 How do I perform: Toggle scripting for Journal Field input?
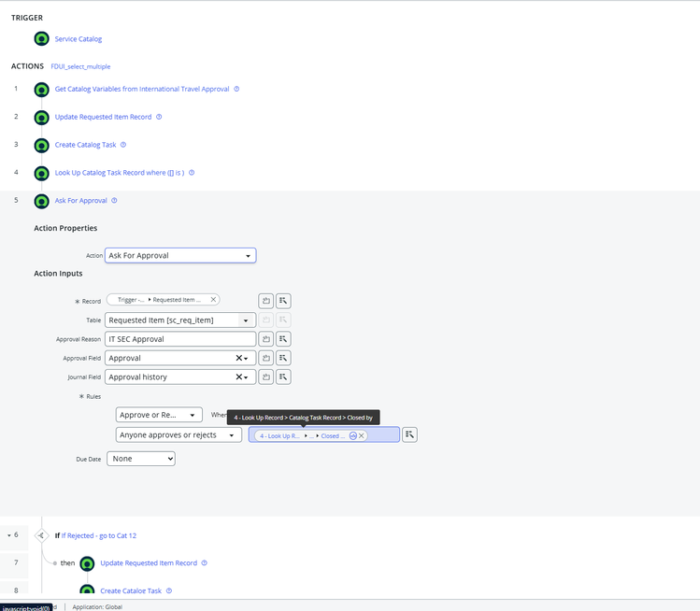pos(266,377)
